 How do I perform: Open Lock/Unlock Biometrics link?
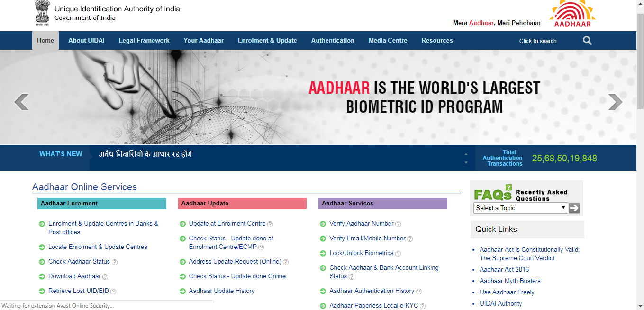pyautogui.click(x=362, y=253)
